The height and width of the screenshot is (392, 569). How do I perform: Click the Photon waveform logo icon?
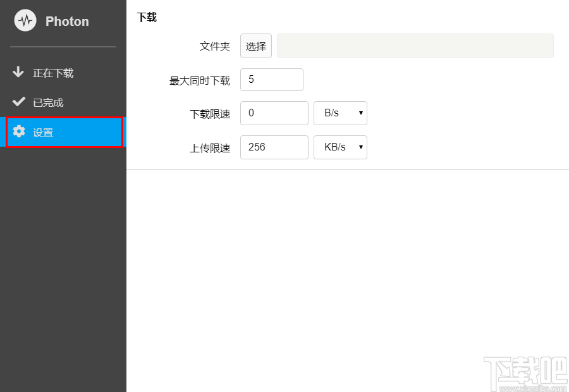click(25, 20)
